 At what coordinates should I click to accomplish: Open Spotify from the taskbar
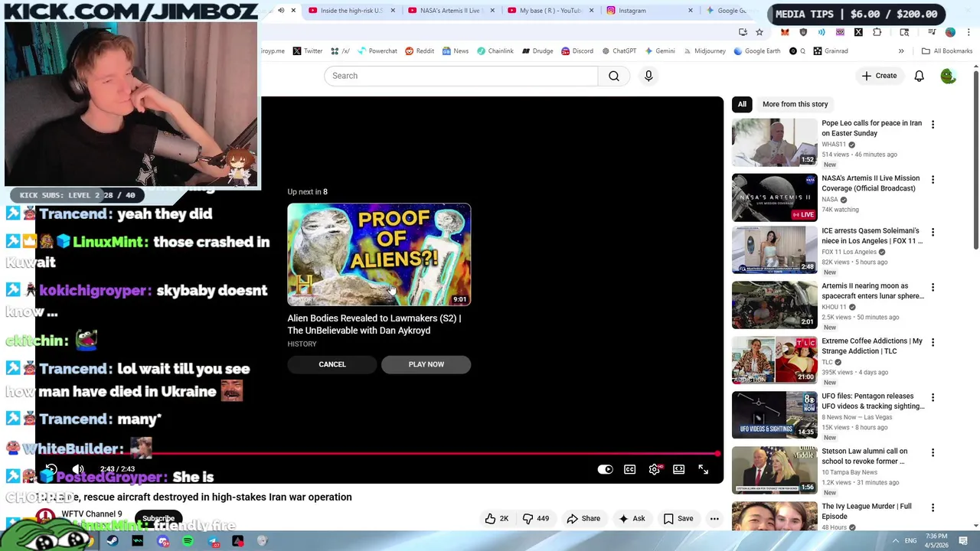click(188, 541)
